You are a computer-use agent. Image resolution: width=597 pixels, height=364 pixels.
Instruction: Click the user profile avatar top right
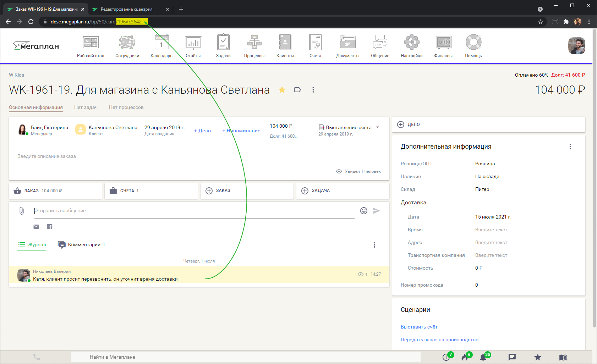coord(577,46)
